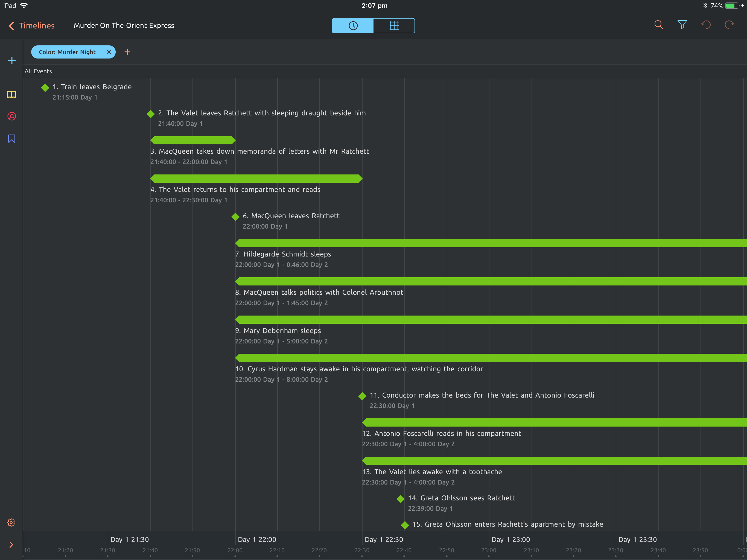Open bookmark tags icon
This screenshot has width=747, height=560.
click(11, 139)
